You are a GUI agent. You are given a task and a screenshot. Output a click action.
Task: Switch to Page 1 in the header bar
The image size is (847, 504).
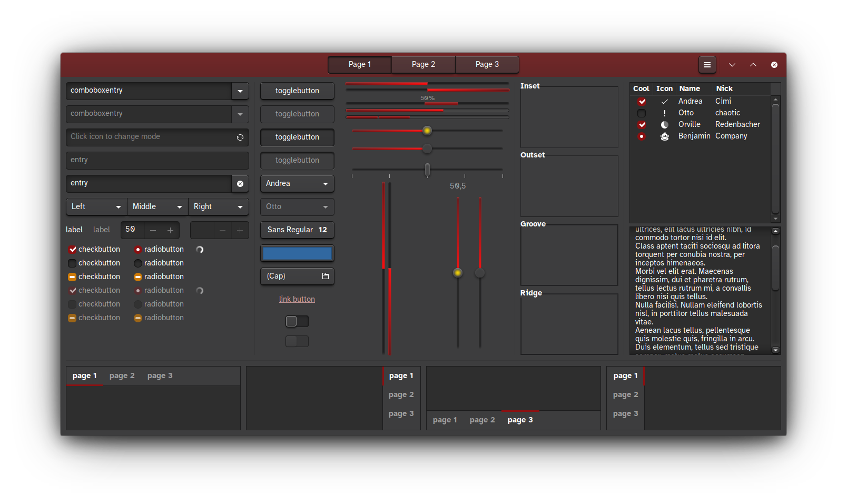360,65
